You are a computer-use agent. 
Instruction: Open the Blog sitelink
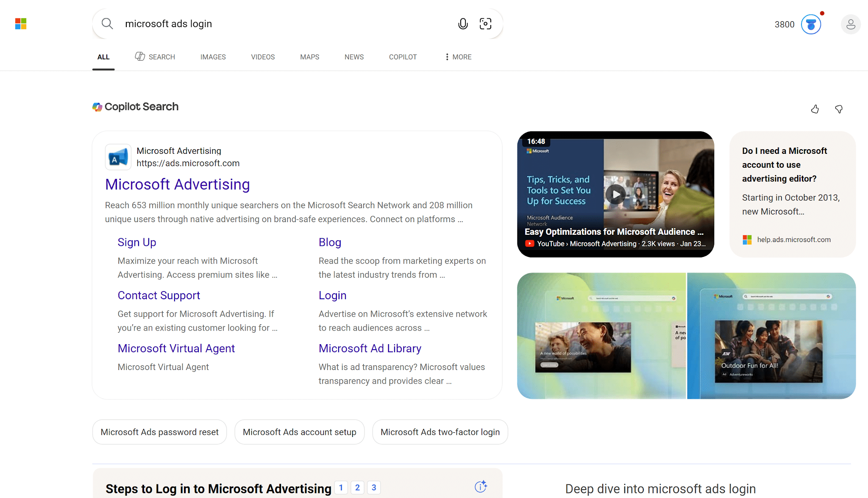(330, 242)
